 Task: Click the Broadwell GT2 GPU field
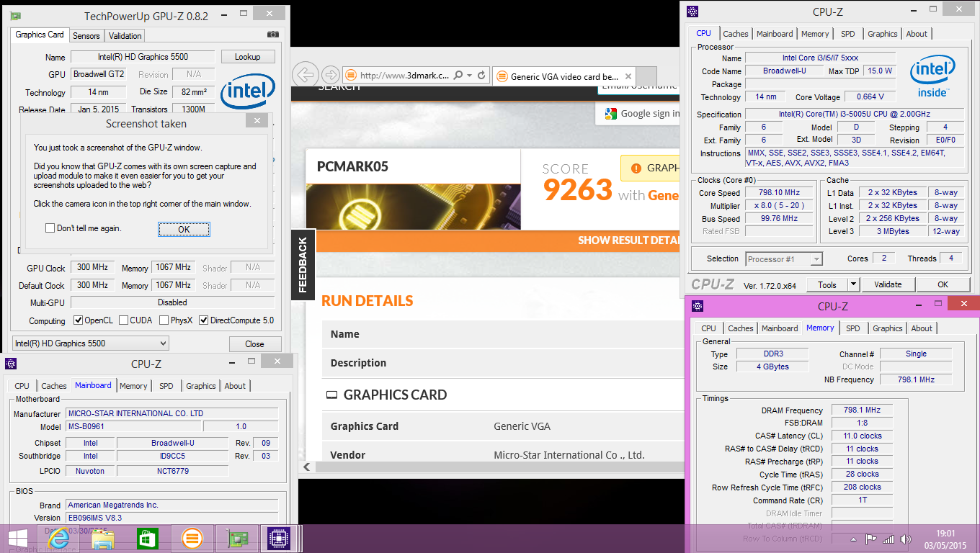coord(98,74)
